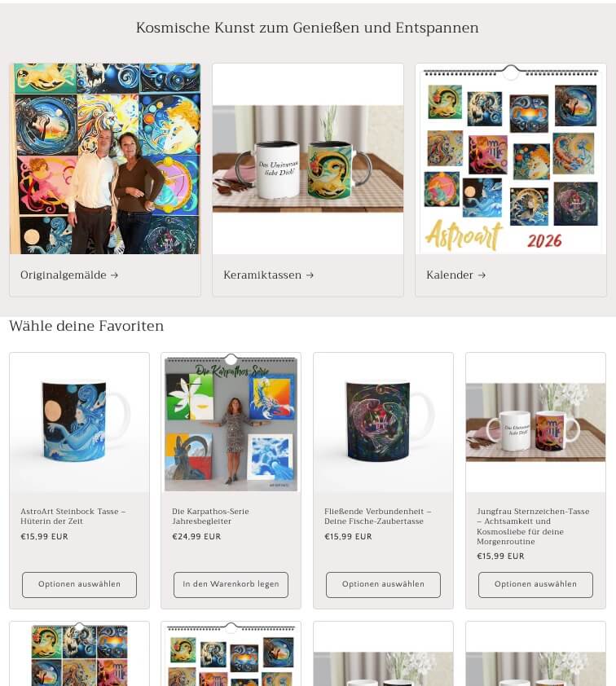Click the arrow icon next to Keramiktassen

coord(310,275)
